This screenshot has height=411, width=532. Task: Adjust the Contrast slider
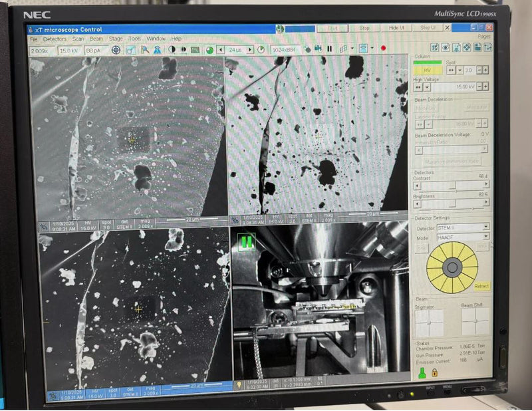click(x=452, y=186)
